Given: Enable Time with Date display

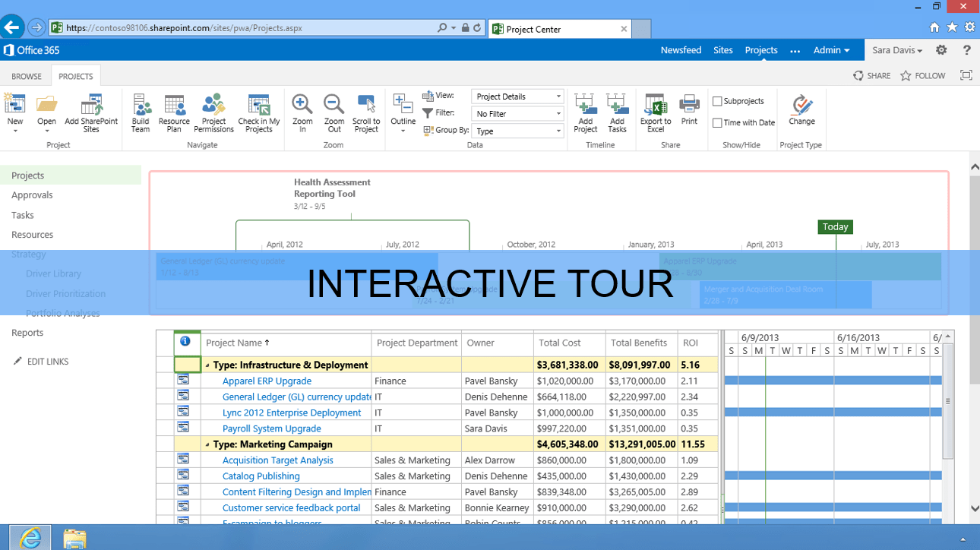Looking at the screenshot, I should click(717, 122).
